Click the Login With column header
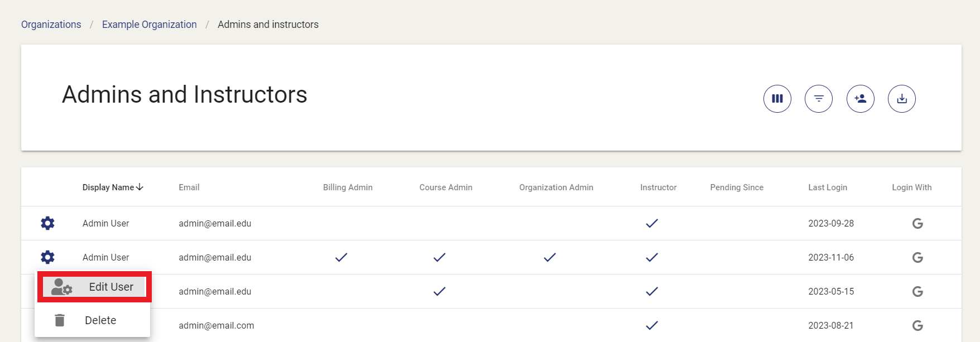980x342 pixels. coord(912,187)
